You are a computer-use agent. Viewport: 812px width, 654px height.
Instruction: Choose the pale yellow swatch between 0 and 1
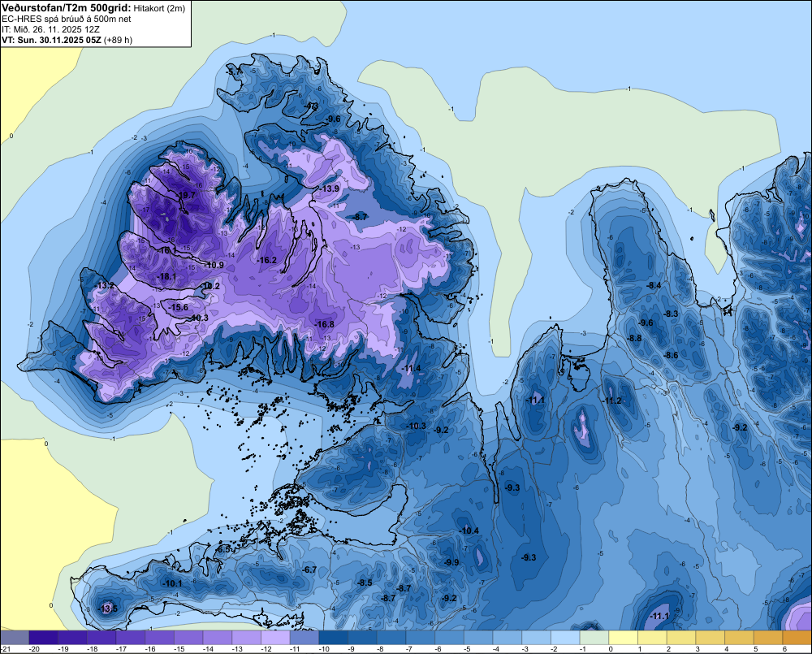pos(624,638)
